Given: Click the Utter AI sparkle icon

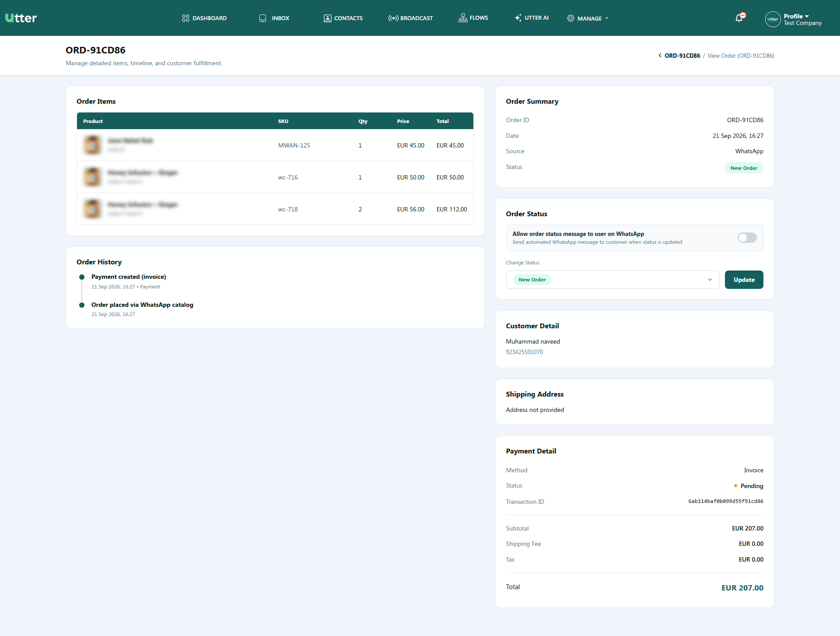Looking at the screenshot, I should pos(518,18).
